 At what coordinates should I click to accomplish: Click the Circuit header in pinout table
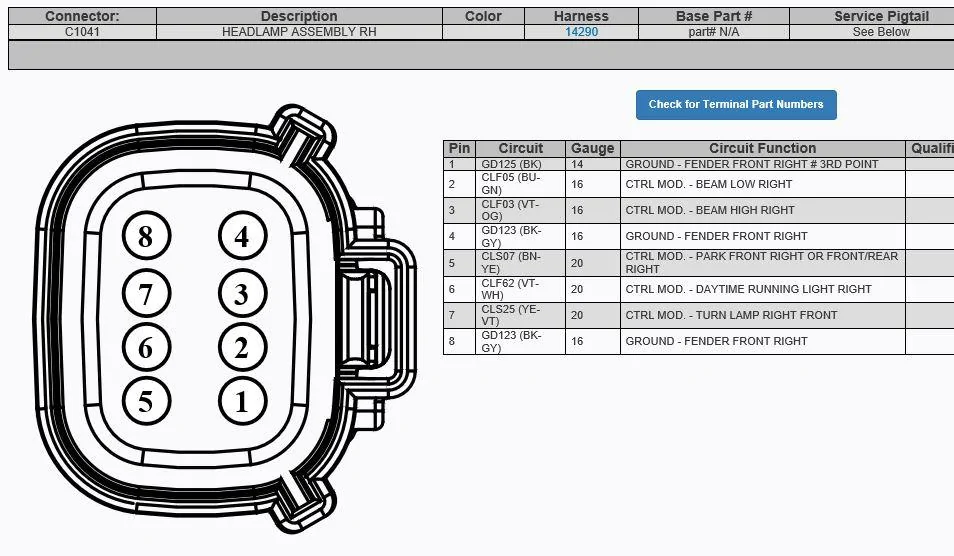click(520, 148)
